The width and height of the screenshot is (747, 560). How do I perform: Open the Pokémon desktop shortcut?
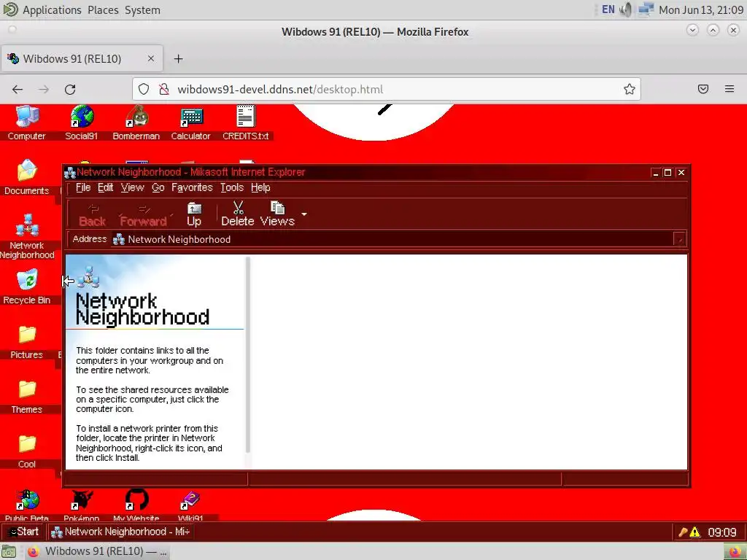coord(82,506)
